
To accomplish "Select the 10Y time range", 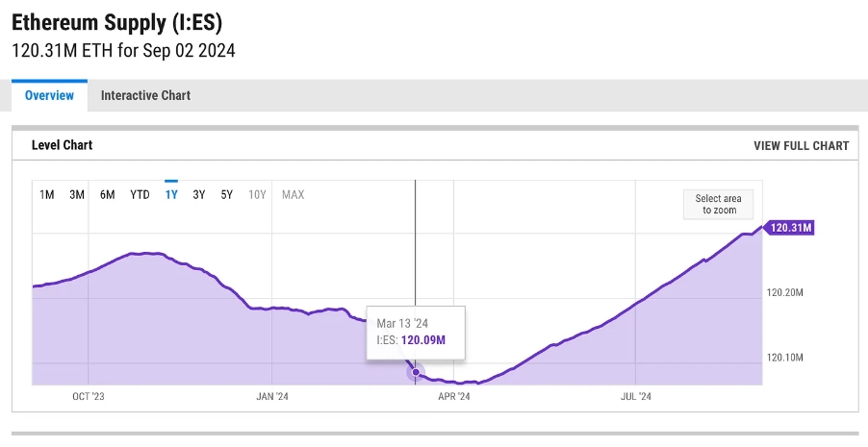I will 257,195.
